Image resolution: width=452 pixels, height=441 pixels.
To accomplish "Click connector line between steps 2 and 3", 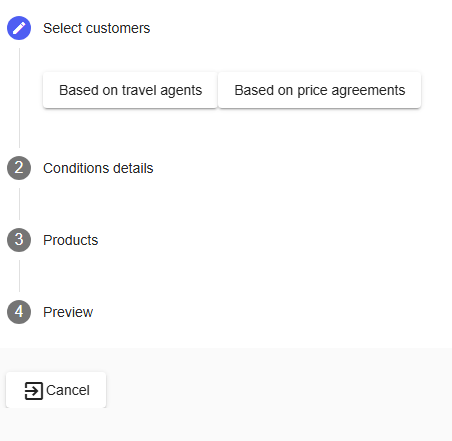I will [19, 204].
